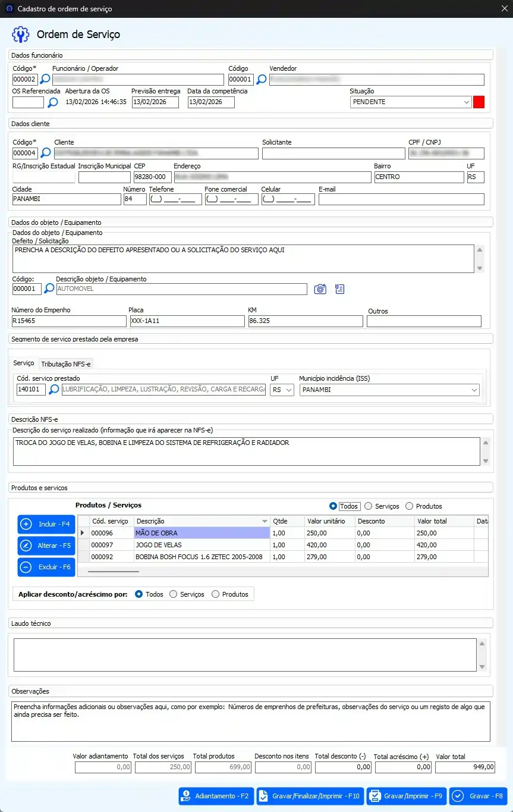513x812 pixels.
Task: Click the red status color box
Action: click(x=479, y=102)
